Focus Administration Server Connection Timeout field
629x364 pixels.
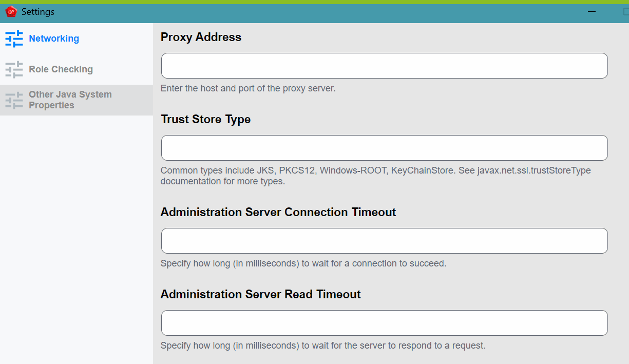(x=384, y=241)
